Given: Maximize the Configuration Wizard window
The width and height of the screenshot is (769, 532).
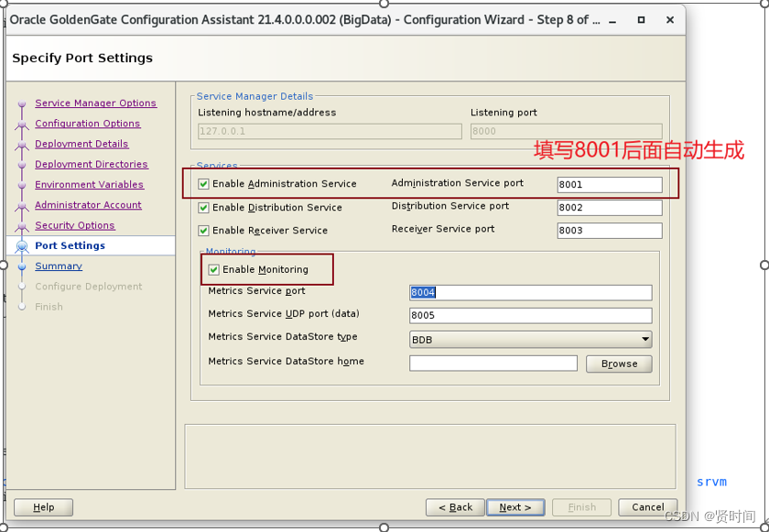Looking at the screenshot, I should click(x=641, y=20).
